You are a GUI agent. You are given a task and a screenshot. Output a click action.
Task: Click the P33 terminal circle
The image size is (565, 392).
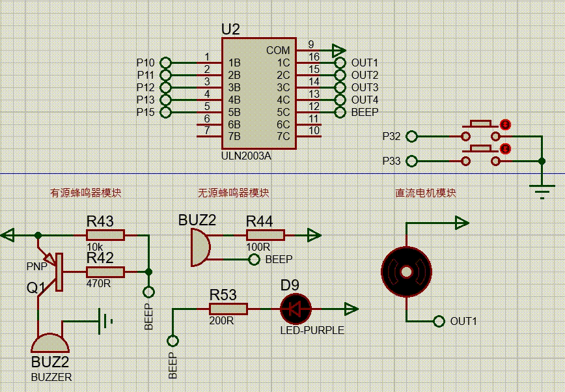[411, 161]
